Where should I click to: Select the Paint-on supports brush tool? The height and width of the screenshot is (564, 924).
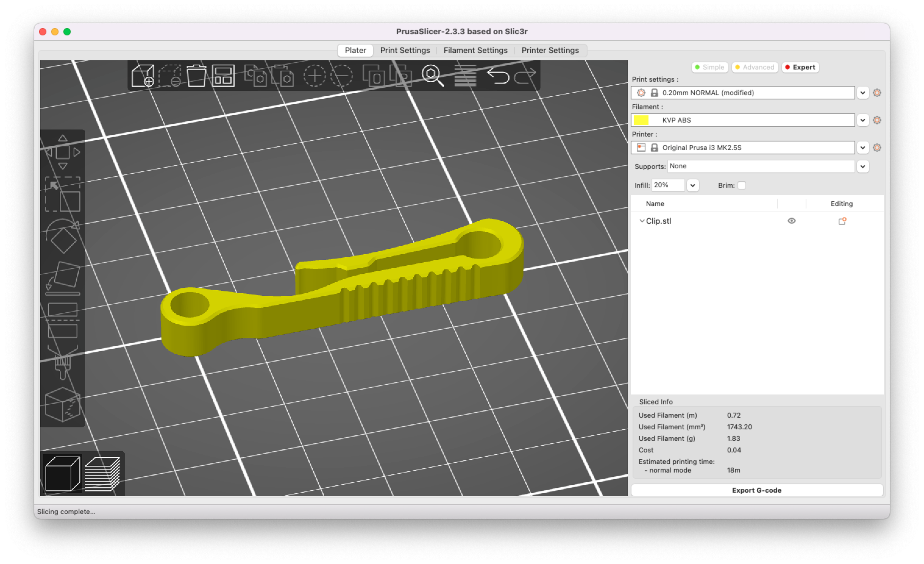point(62,362)
